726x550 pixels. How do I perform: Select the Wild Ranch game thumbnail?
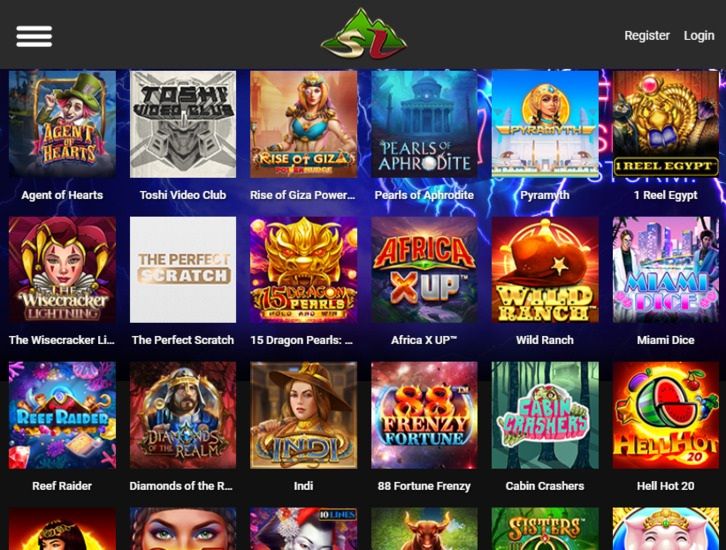(545, 269)
